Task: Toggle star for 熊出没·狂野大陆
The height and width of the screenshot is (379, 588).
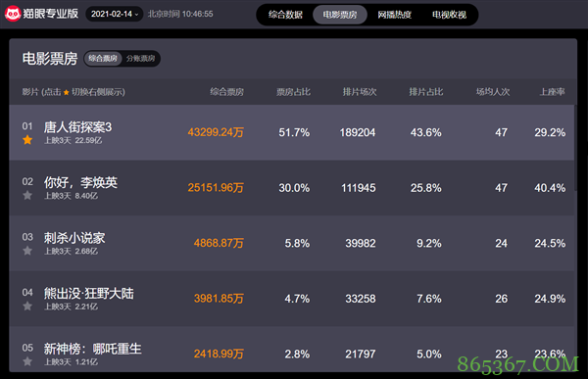Action: (x=27, y=307)
